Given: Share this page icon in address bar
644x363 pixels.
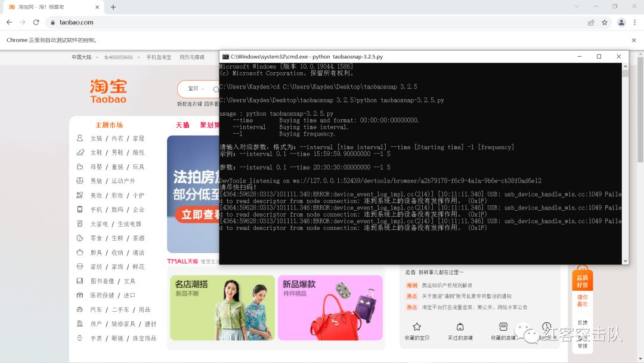Looking at the screenshot, I should [x=591, y=22].
